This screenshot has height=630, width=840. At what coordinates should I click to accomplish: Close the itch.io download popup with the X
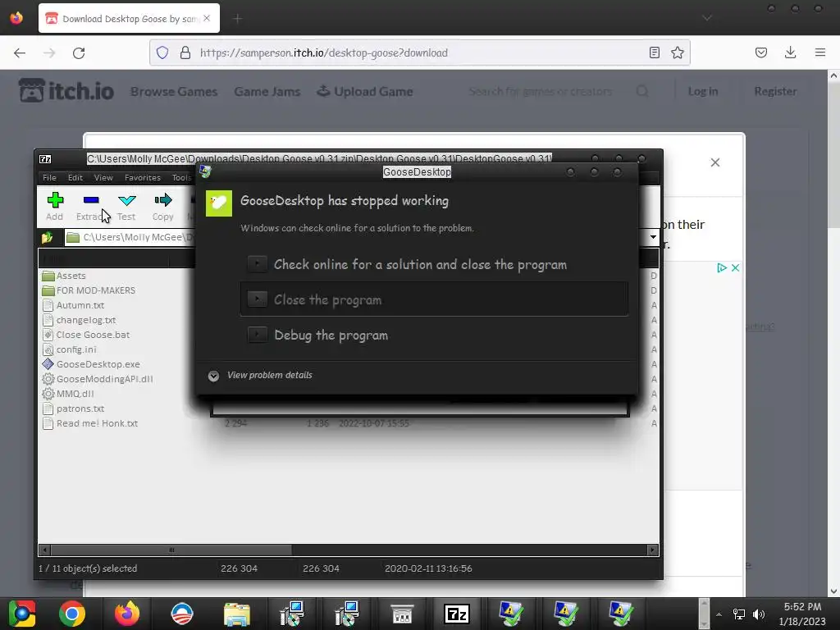pos(714,162)
